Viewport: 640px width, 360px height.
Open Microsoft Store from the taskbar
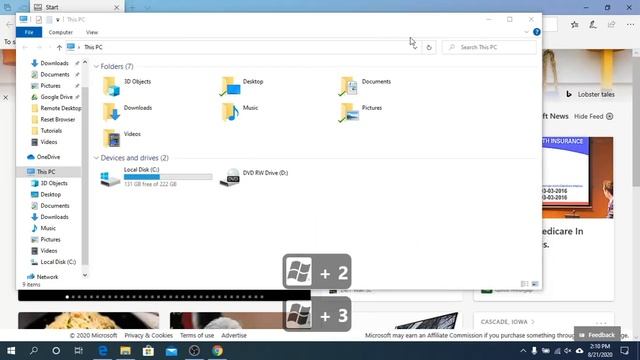point(148,351)
